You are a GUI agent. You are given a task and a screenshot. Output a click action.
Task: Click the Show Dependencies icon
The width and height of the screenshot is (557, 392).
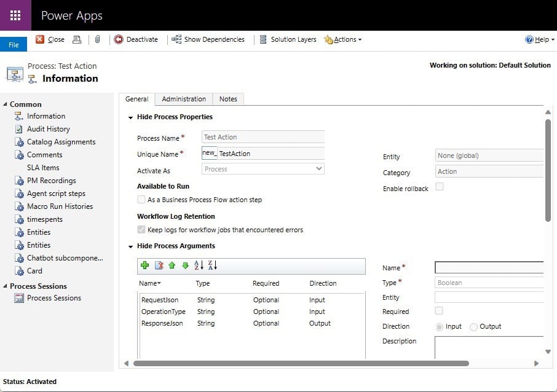point(176,39)
